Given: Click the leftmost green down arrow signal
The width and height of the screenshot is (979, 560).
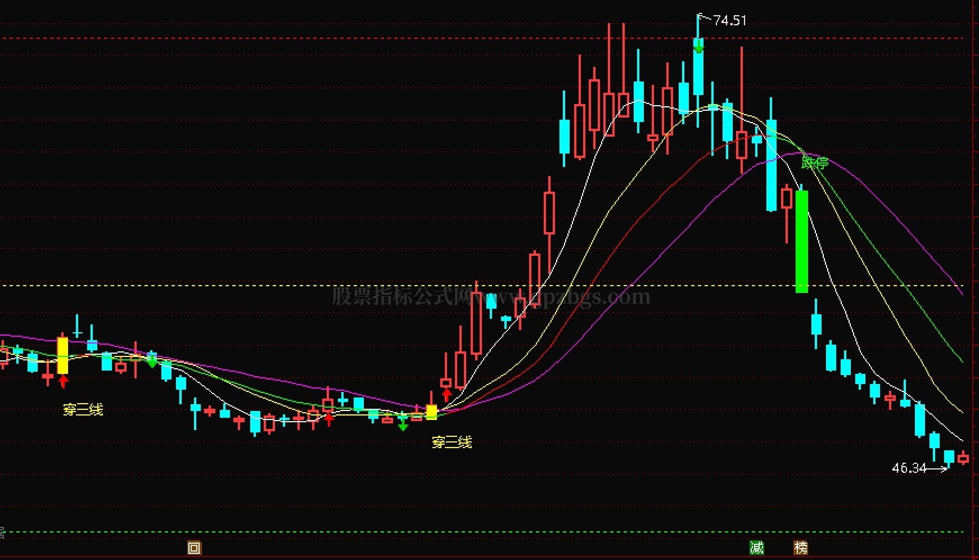Looking at the screenshot, I should click(x=152, y=363).
